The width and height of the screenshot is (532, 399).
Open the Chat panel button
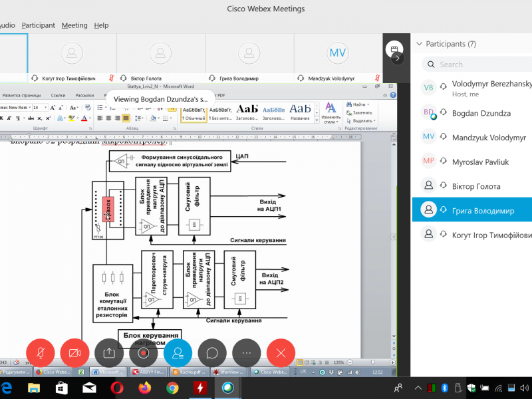212,352
